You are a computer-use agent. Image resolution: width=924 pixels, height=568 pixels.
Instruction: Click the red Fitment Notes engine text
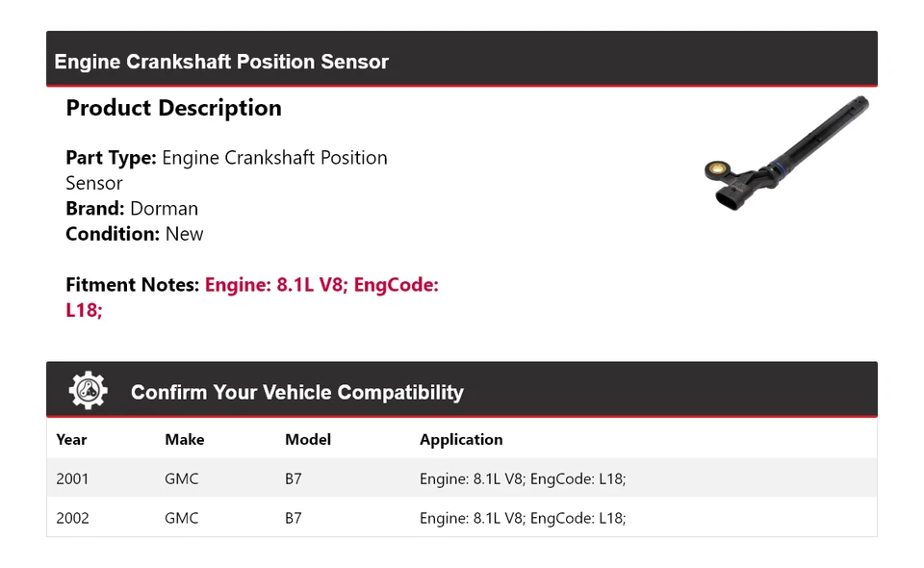tap(321, 285)
